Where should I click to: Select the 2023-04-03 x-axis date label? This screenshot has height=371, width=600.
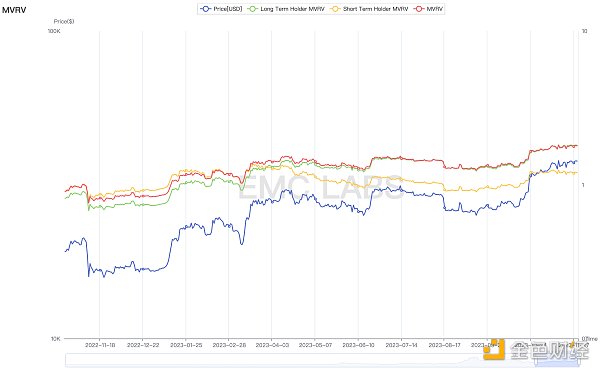tap(272, 345)
